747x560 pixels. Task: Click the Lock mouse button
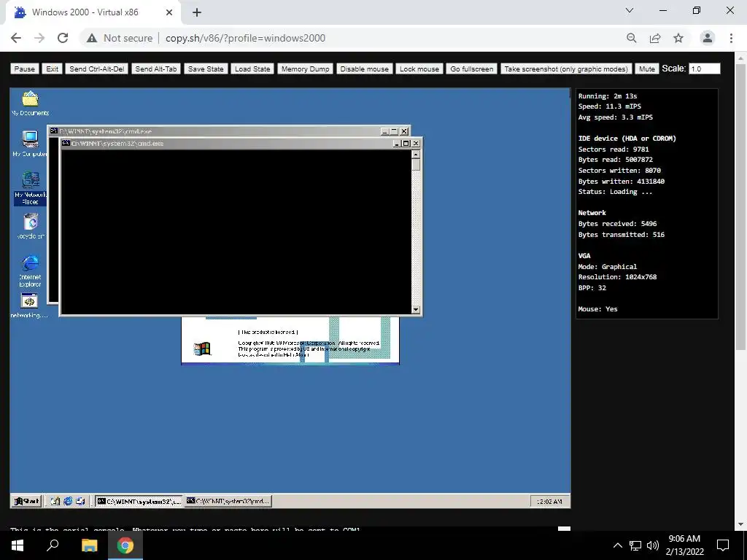point(419,69)
